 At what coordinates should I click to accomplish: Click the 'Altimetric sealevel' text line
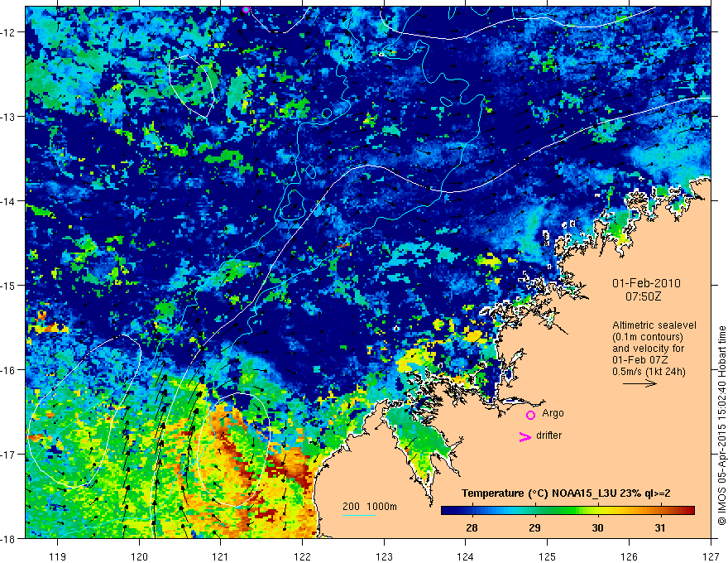654,325
